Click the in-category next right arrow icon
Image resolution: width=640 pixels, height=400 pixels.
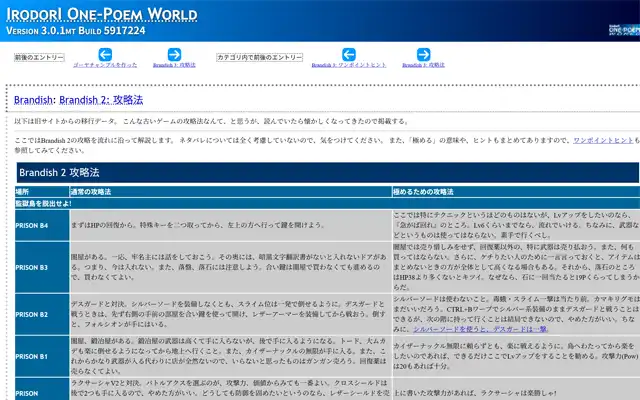coord(423,54)
